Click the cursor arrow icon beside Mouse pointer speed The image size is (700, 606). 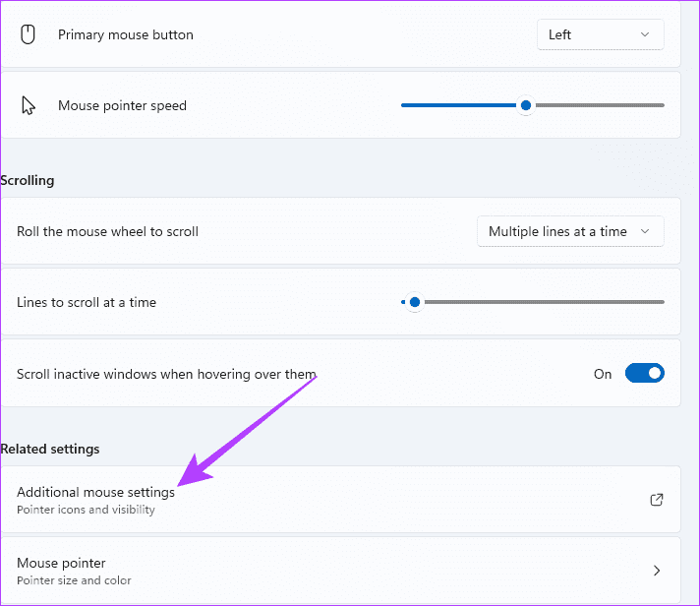tap(29, 105)
